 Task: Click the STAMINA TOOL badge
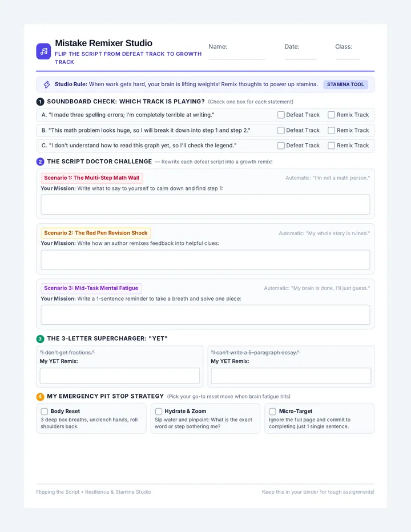[x=345, y=84]
